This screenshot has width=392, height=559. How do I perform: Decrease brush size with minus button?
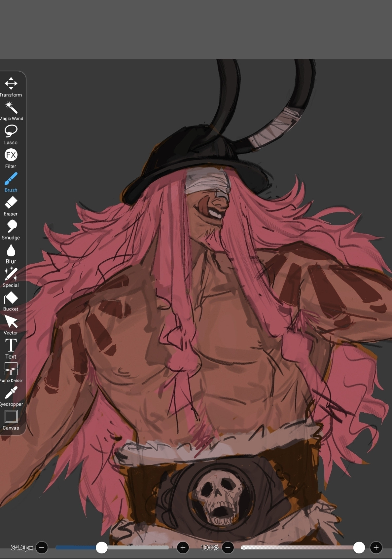pos(42,547)
